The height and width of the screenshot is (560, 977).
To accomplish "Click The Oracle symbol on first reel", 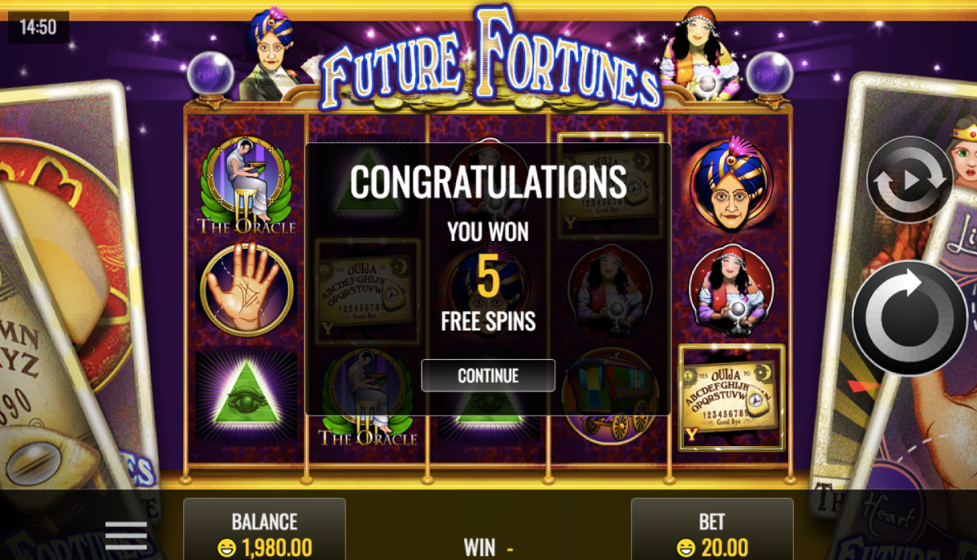I will pos(246,185).
